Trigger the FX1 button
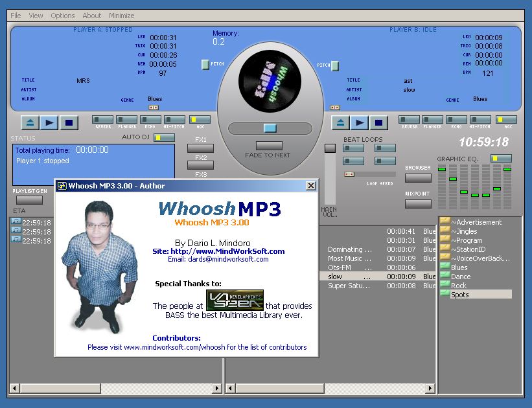The image size is (532, 408). tap(200, 148)
